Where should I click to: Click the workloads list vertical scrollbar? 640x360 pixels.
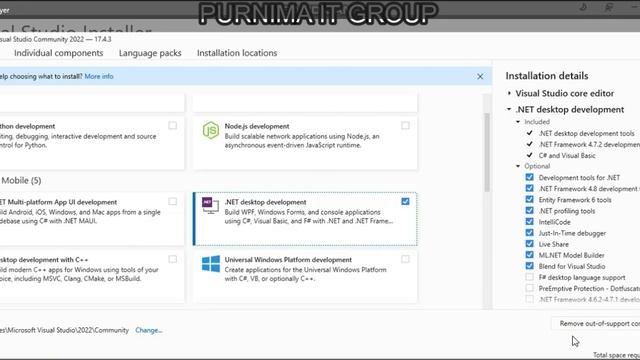[487, 152]
